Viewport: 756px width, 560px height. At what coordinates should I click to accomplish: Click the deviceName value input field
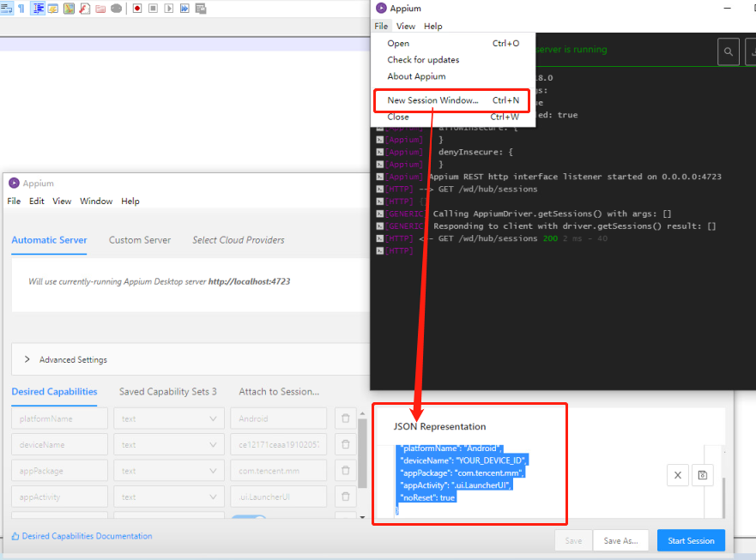(279, 444)
